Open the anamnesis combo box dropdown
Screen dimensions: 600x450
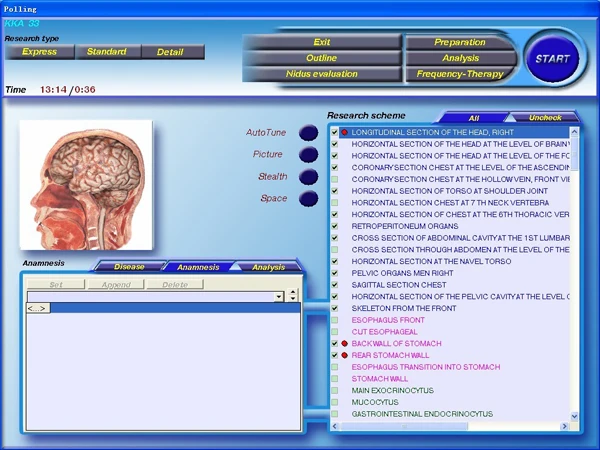pos(279,297)
